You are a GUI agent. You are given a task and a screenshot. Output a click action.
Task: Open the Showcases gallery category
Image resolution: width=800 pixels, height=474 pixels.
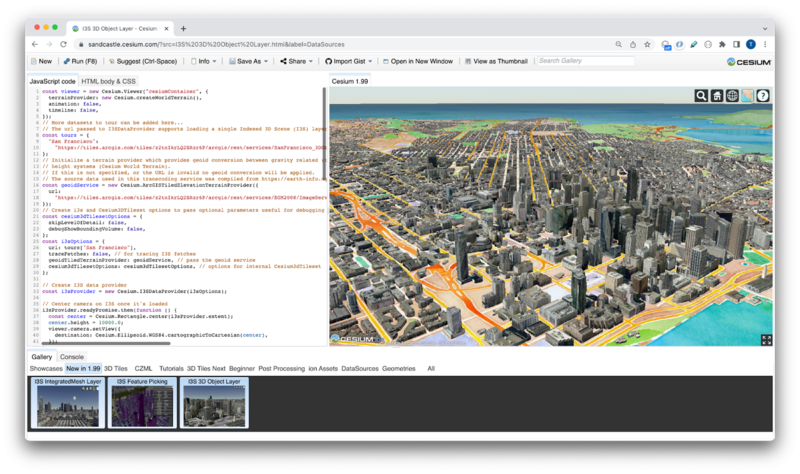tap(46, 368)
